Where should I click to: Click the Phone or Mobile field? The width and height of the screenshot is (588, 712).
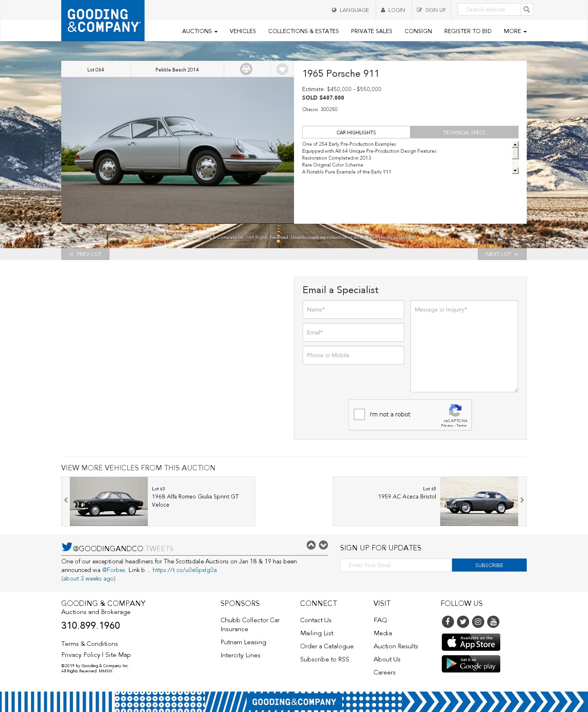tap(353, 355)
